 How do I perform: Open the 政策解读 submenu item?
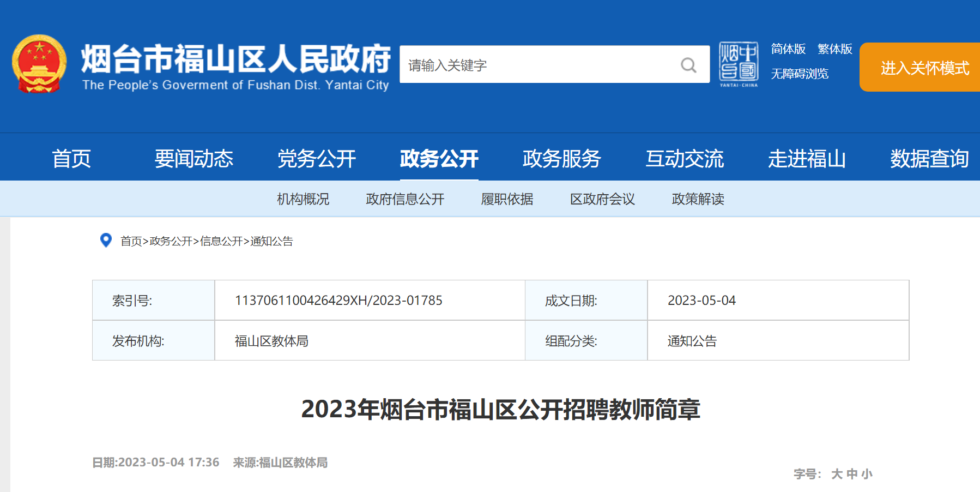tap(698, 199)
